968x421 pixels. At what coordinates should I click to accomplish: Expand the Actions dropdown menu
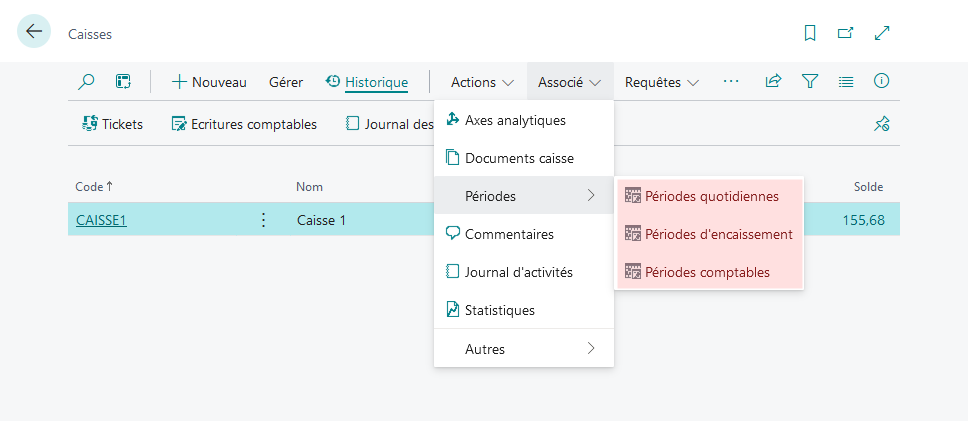tap(483, 82)
